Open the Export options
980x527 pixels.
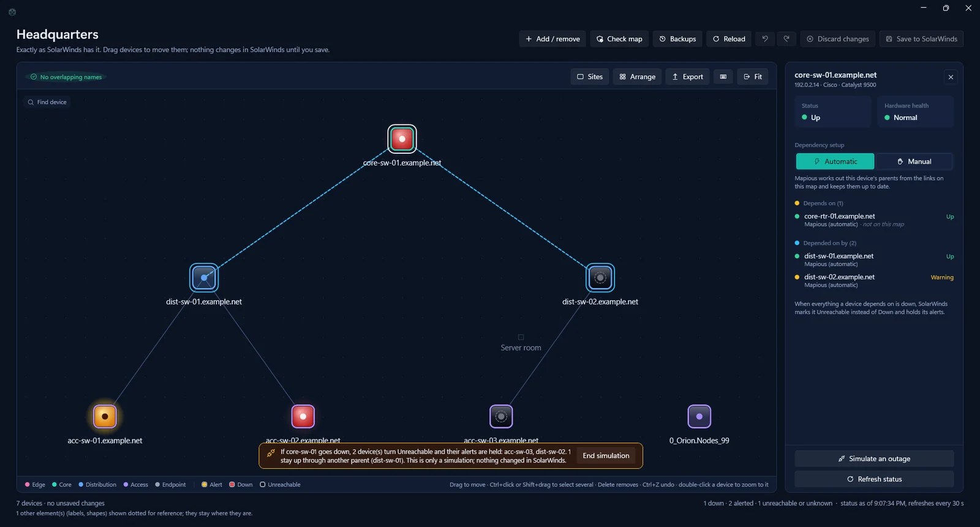tap(687, 77)
